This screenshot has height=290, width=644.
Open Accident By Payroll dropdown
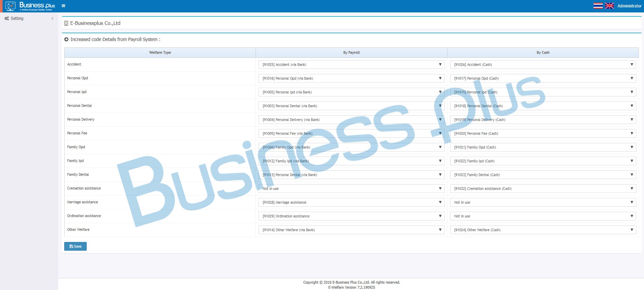click(351, 65)
